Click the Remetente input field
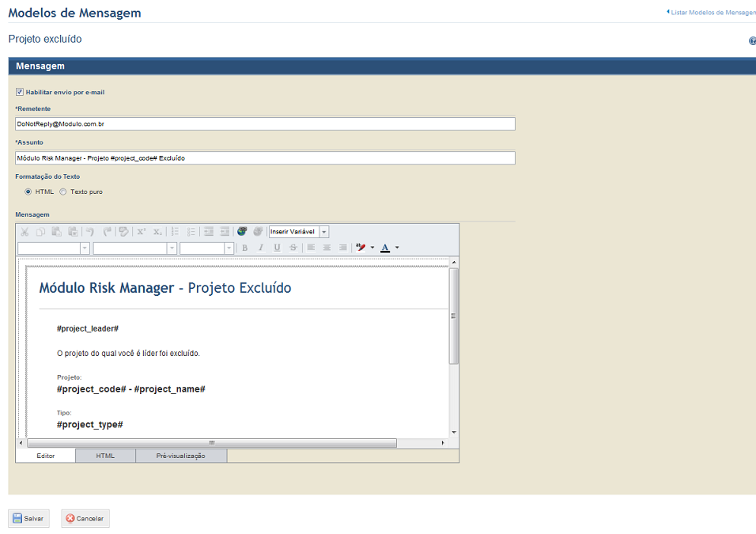756x534 pixels. click(265, 124)
